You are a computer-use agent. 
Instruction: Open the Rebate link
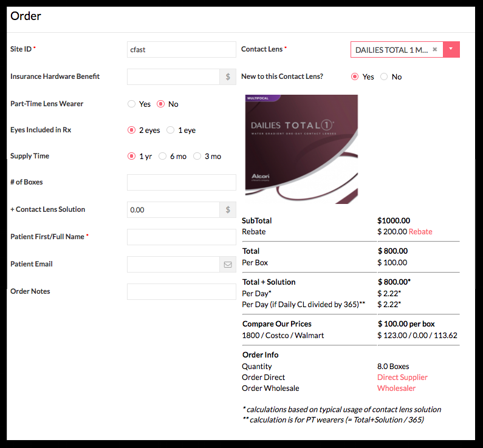(x=420, y=232)
